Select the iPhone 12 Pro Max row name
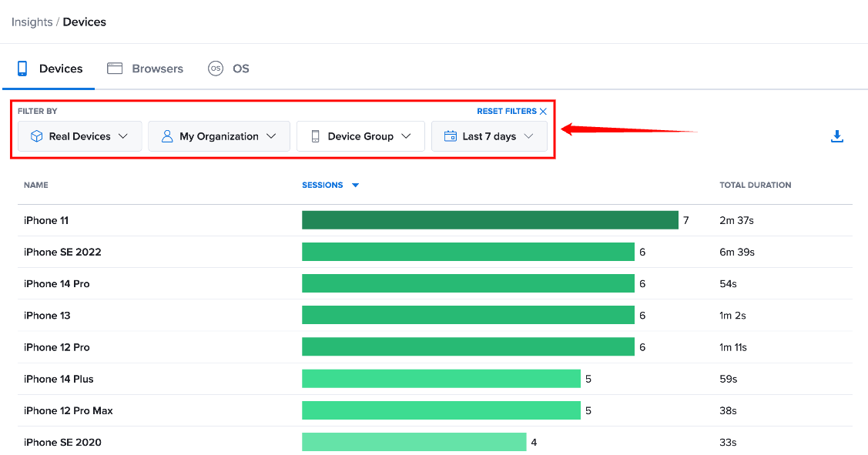Image resolution: width=868 pixels, height=455 pixels. [x=68, y=410]
